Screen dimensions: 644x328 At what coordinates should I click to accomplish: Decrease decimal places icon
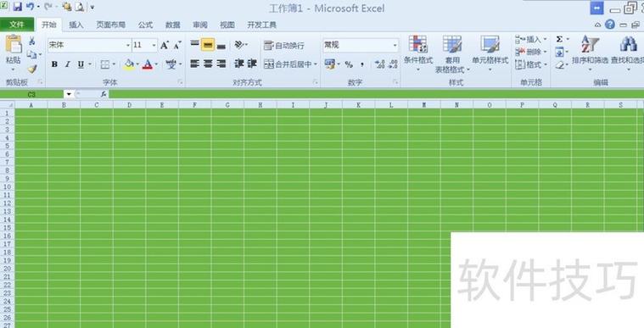pos(393,64)
